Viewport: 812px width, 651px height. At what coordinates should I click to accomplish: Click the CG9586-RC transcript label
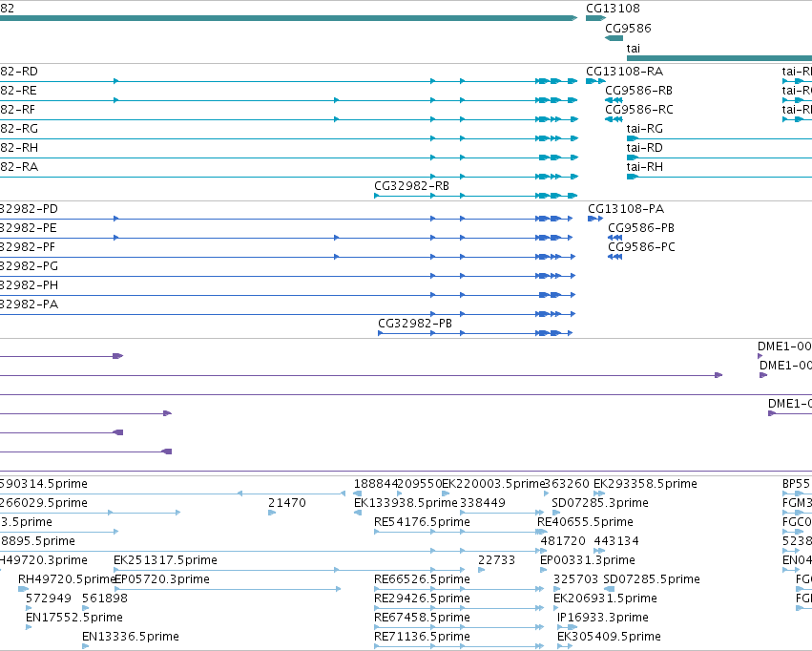point(639,110)
